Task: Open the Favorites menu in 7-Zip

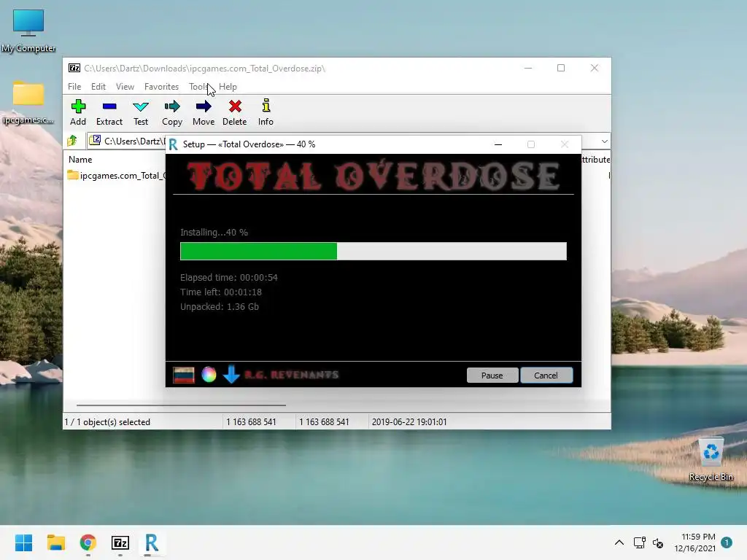Action: pos(161,87)
